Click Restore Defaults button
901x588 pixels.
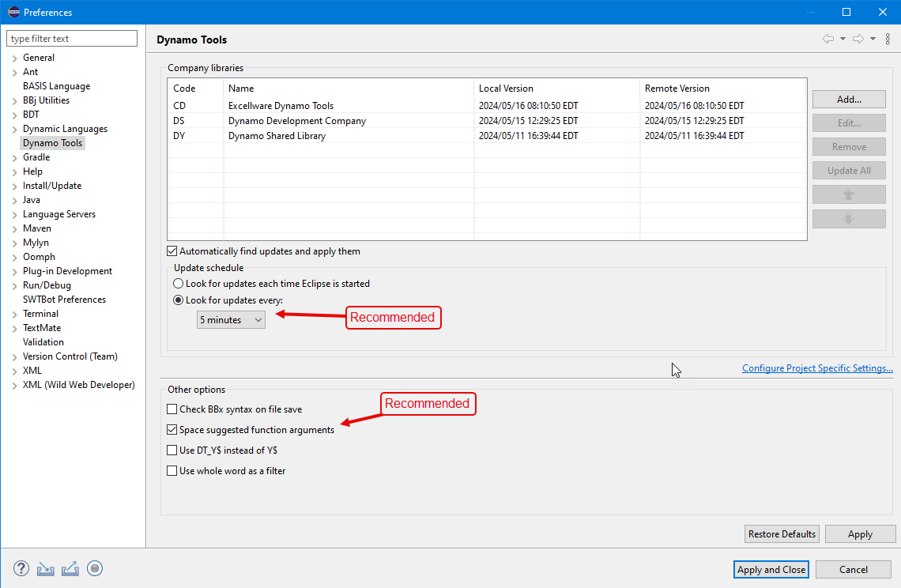point(782,534)
